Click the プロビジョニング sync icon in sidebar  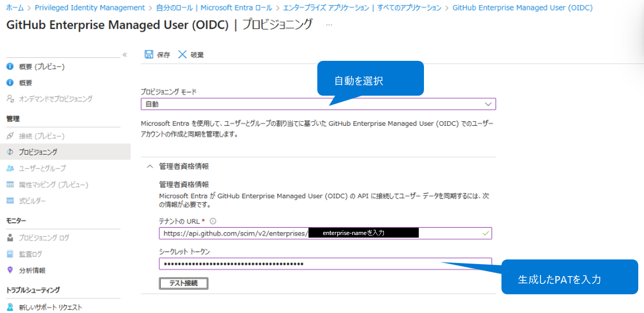(x=10, y=152)
